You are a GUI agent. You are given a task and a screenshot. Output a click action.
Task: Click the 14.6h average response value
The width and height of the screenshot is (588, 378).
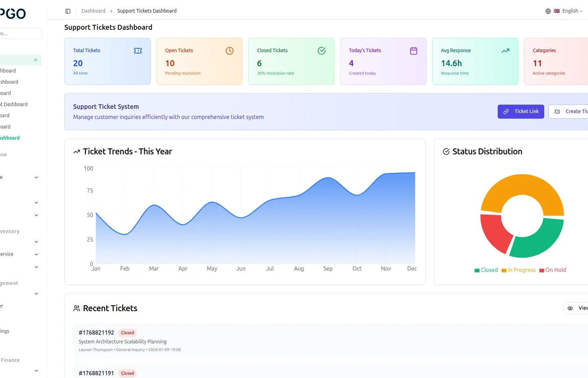(451, 63)
